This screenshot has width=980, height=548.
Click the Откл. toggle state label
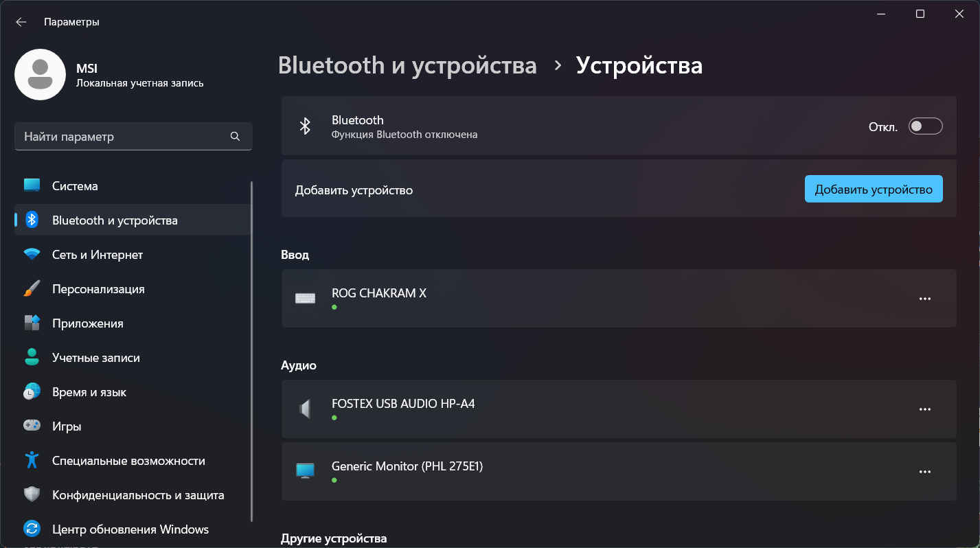pos(883,127)
